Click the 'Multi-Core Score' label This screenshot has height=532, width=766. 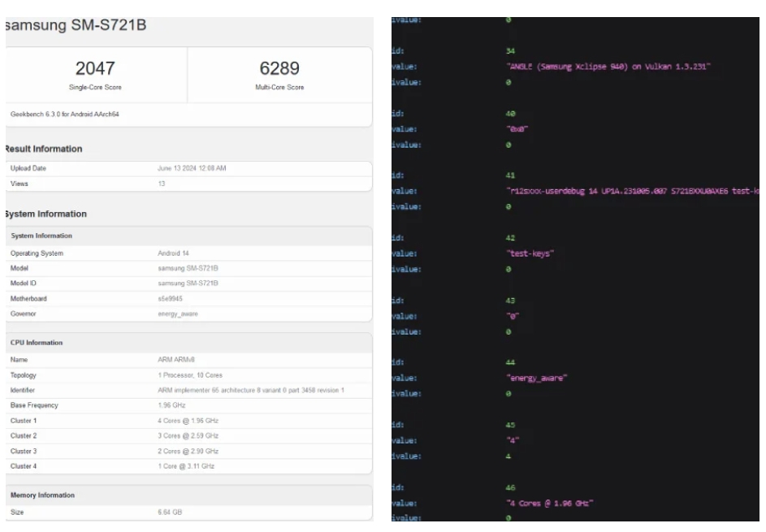(x=279, y=88)
